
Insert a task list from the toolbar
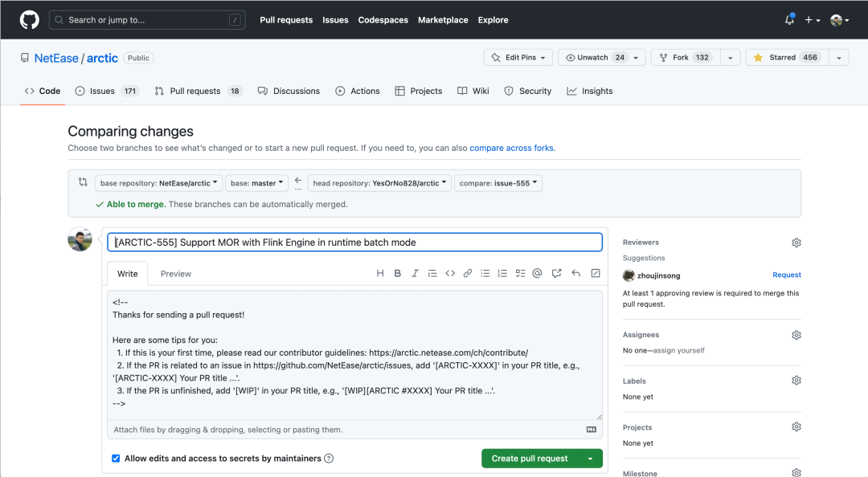click(520, 274)
